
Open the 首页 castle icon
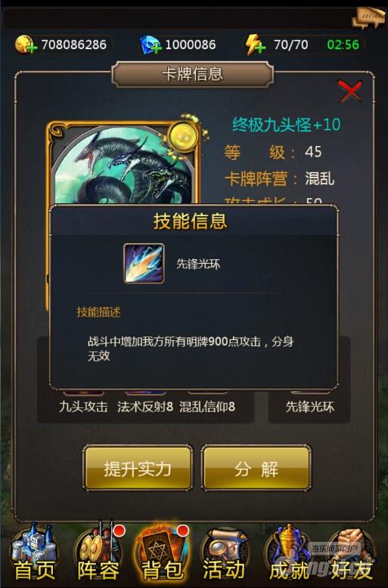(34, 551)
